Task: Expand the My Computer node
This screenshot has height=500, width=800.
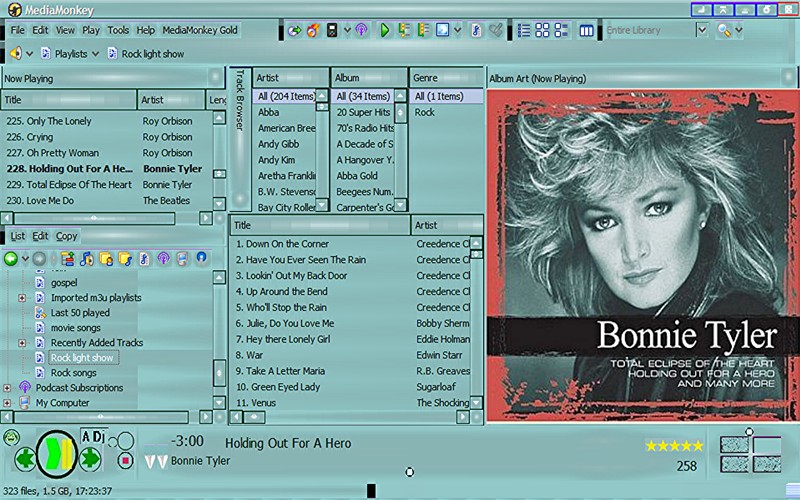Action: click(7, 403)
